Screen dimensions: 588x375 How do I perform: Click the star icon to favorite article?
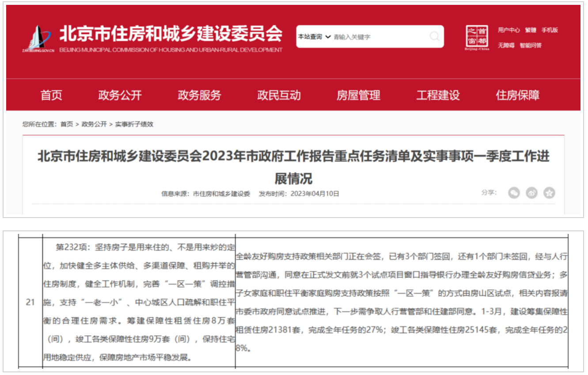[549, 193]
